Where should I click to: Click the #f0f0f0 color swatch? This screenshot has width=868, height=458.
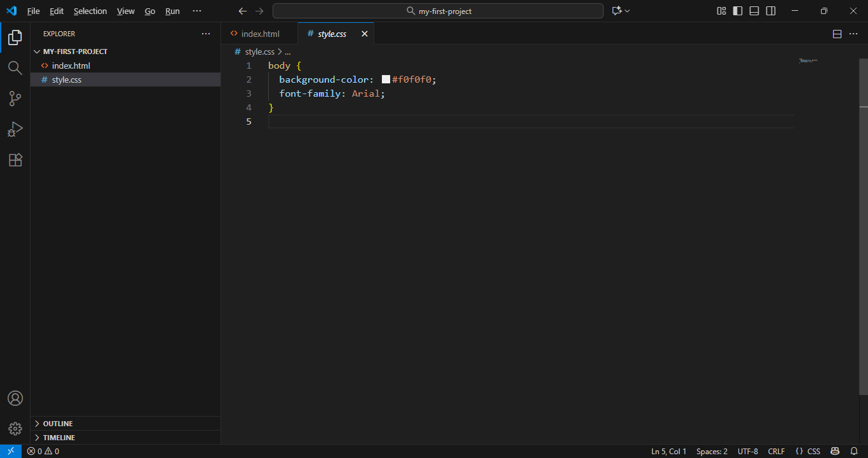[385, 79]
